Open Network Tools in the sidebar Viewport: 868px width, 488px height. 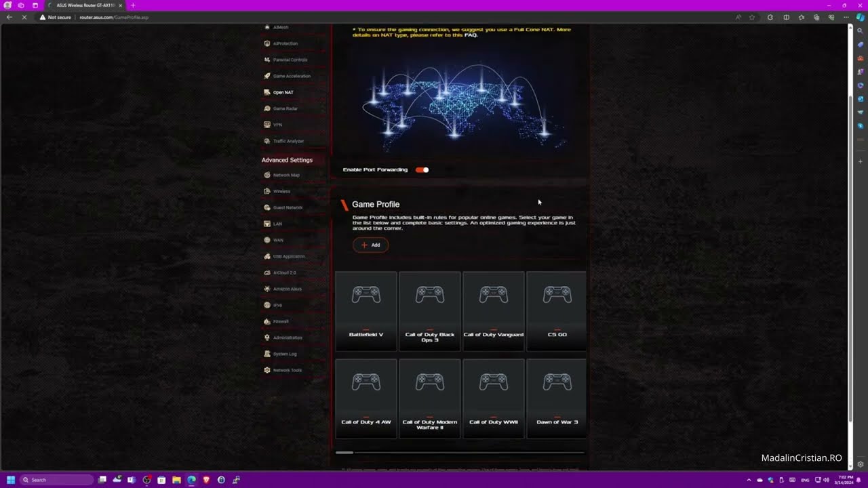288,370
